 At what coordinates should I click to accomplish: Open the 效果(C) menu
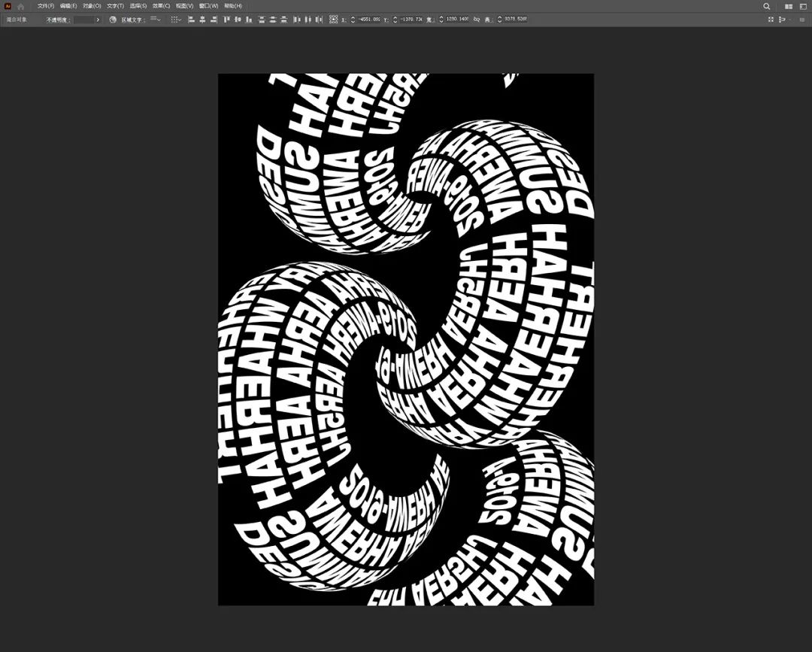click(161, 6)
